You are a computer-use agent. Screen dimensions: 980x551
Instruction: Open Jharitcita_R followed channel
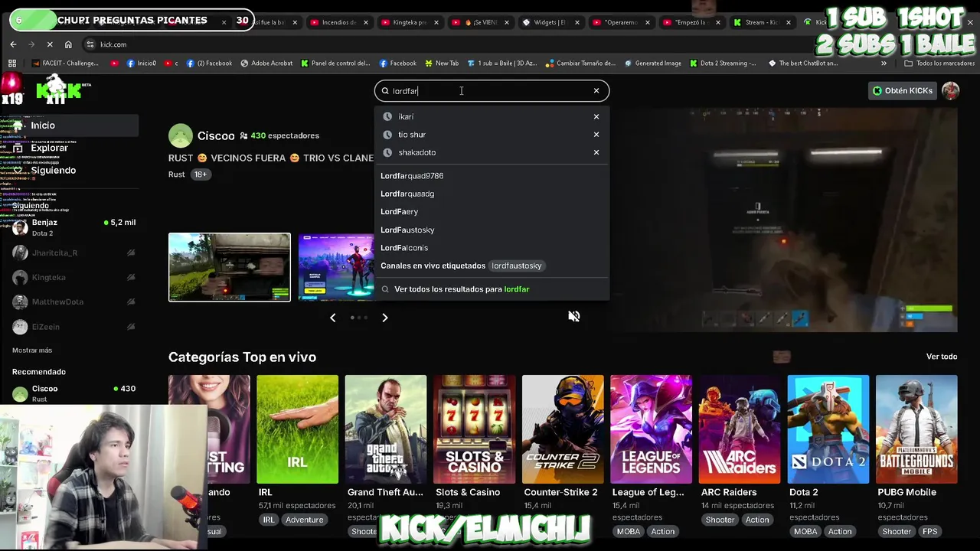pyautogui.click(x=73, y=253)
